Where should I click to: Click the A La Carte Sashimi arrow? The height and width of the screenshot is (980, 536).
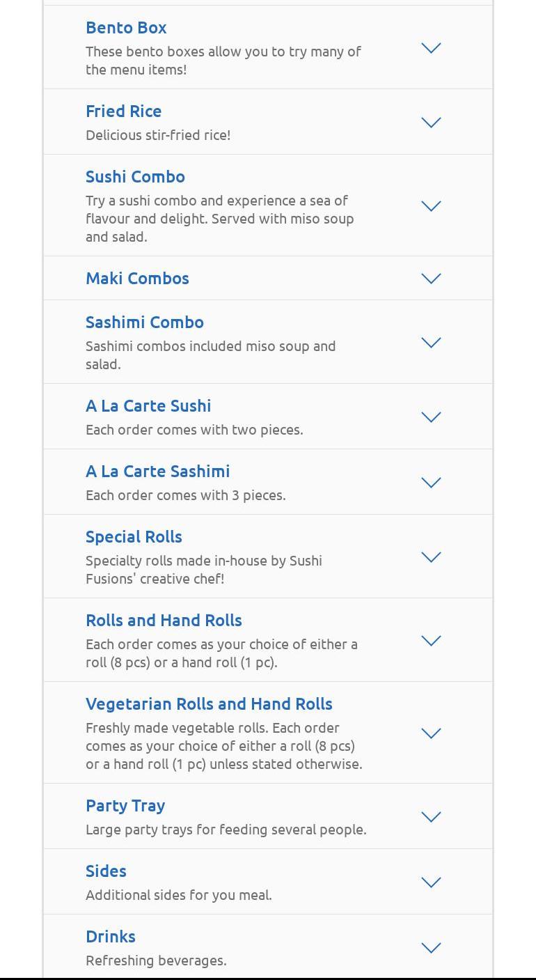pyautogui.click(x=432, y=483)
